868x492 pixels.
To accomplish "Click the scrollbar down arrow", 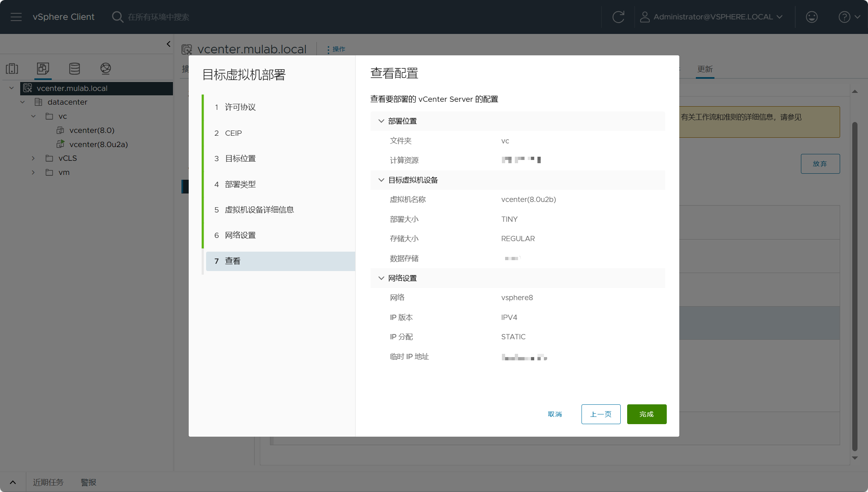I will (x=855, y=458).
